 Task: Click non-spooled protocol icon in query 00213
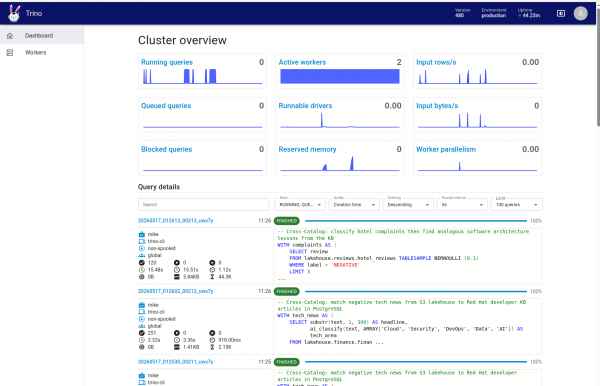pos(142,248)
